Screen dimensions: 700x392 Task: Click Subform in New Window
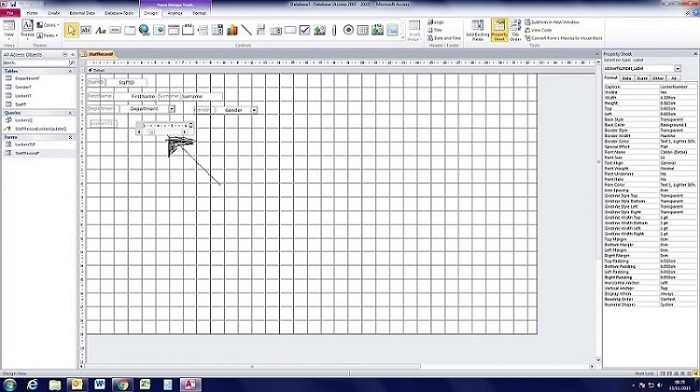click(x=552, y=22)
